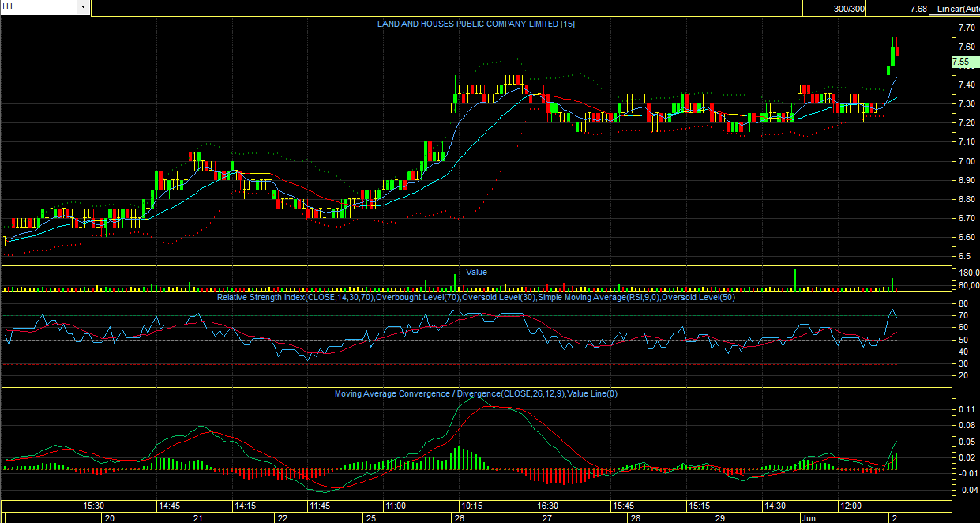The height and width of the screenshot is (523, 980).
Task: Click the 14:15 time axis label
Action: pos(244,506)
